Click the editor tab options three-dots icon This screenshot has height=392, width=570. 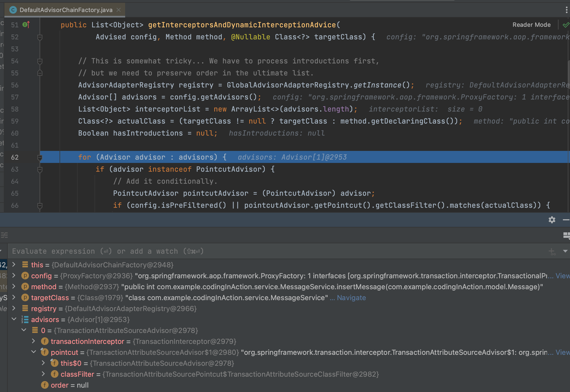(x=566, y=10)
